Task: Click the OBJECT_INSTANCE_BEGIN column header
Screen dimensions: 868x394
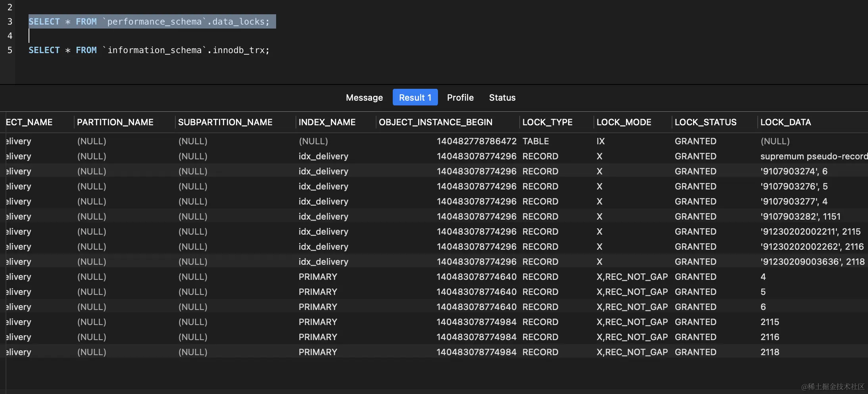Action: (435, 122)
